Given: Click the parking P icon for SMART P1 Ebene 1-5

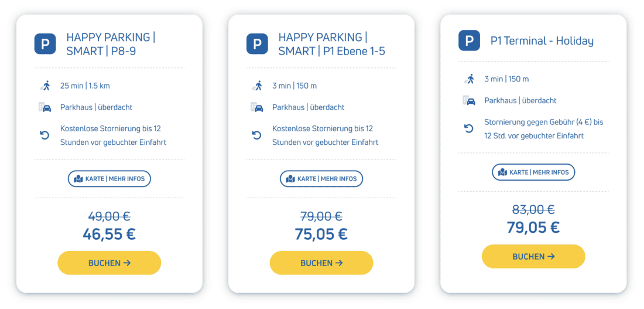Looking at the screenshot, I should coord(257,44).
